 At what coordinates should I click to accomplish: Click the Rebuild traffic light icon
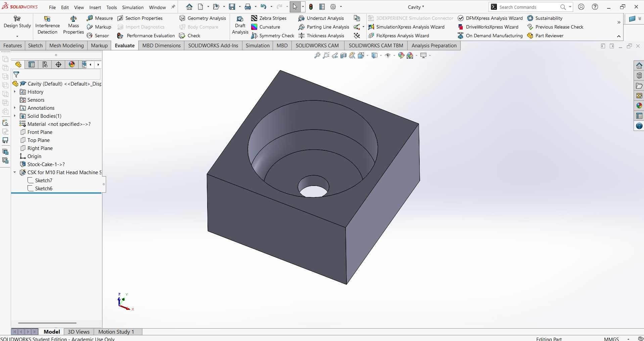(x=311, y=7)
